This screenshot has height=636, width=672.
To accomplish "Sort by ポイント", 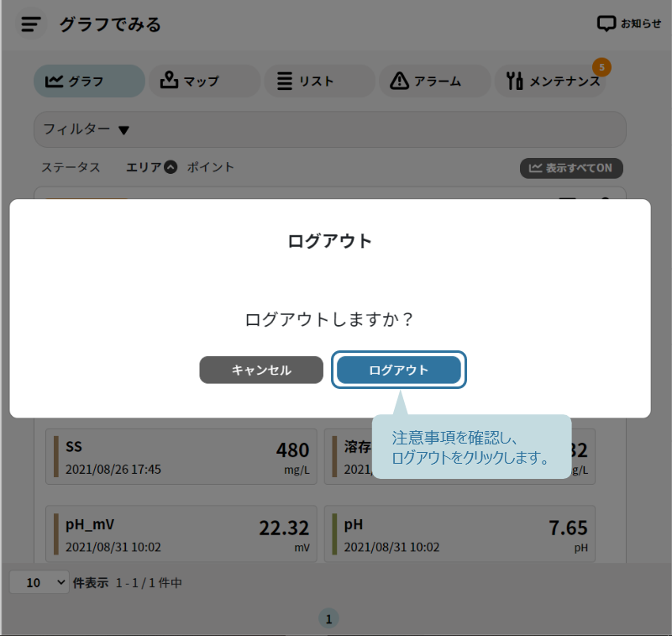I will pyautogui.click(x=211, y=167).
